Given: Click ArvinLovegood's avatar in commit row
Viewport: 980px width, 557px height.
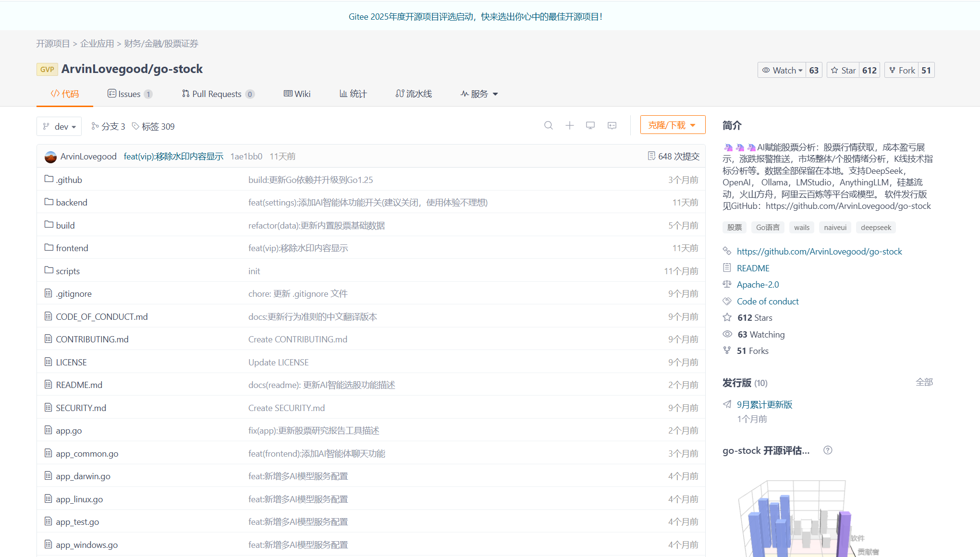Looking at the screenshot, I should 50,157.
